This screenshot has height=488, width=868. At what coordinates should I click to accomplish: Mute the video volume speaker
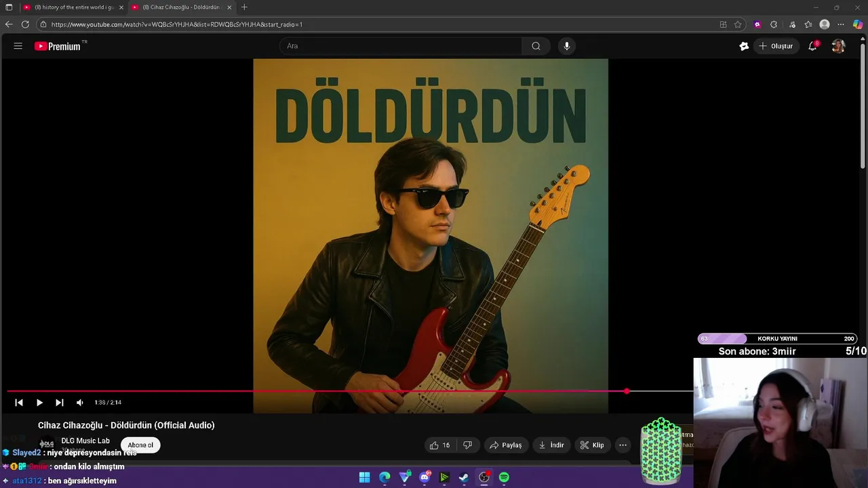click(x=80, y=403)
